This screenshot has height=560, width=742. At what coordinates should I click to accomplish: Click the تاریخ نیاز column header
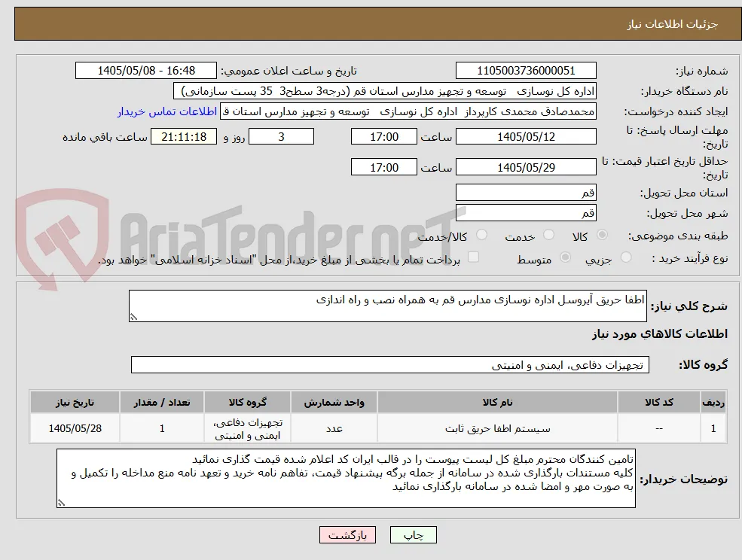(x=75, y=403)
